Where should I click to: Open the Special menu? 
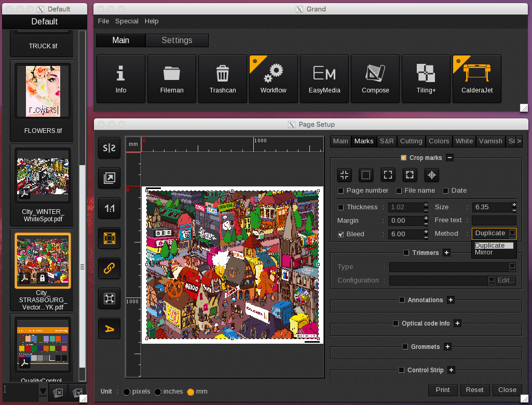click(127, 21)
